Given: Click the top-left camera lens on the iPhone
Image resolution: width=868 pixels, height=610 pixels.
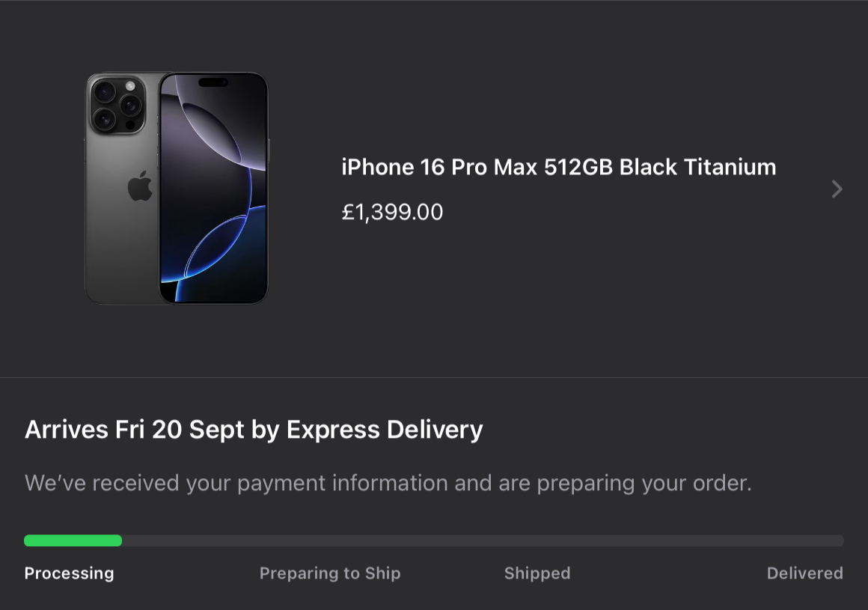Looking at the screenshot, I should pos(104,92).
